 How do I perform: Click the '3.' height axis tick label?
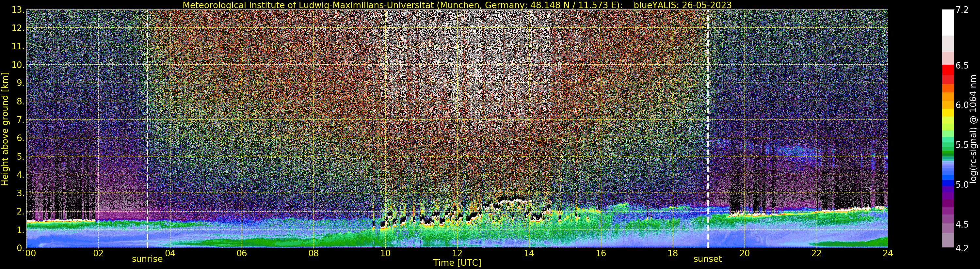(20, 193)
